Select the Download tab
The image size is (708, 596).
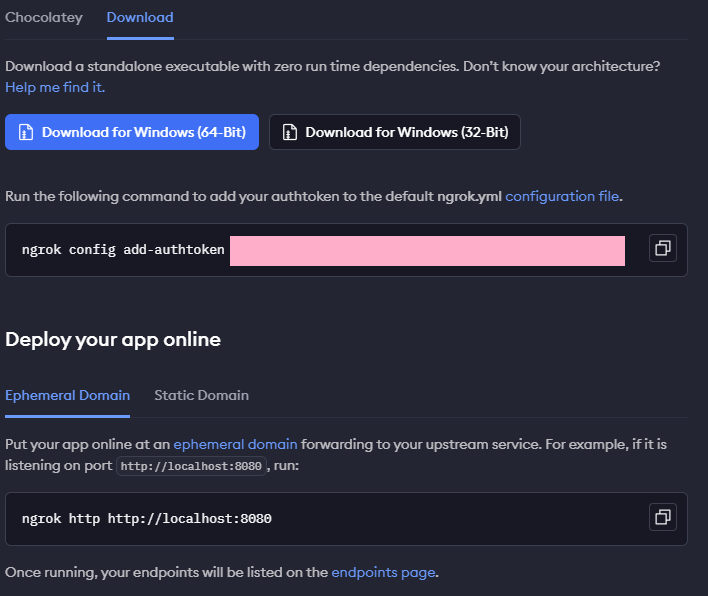pyautogui.click(x=140, y=18)
